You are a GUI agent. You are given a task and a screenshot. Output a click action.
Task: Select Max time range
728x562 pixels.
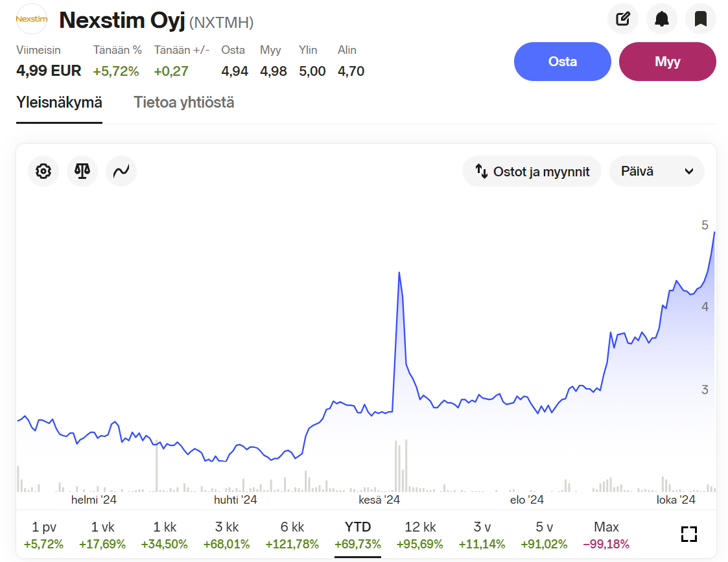pyautogui.click(x=606, y=535)
